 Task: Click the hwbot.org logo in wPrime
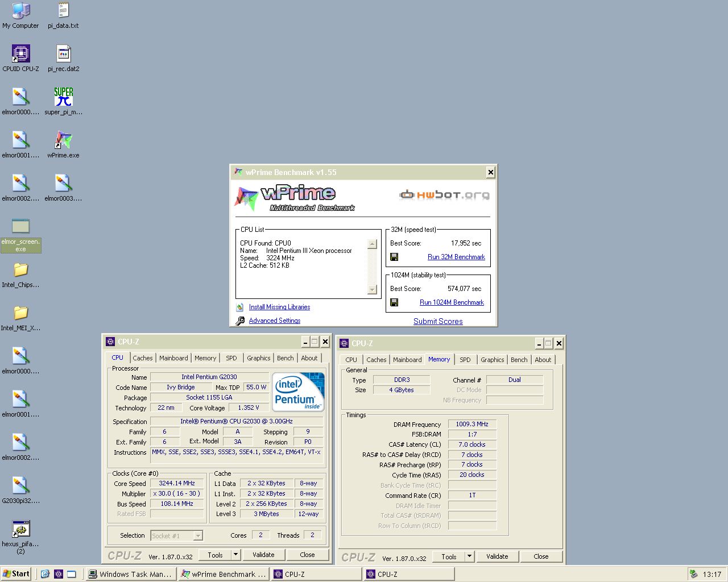(444, 195)
